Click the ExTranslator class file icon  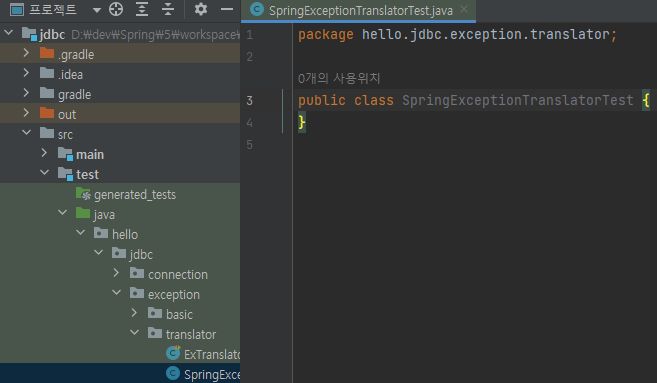[x=173, y=353]
